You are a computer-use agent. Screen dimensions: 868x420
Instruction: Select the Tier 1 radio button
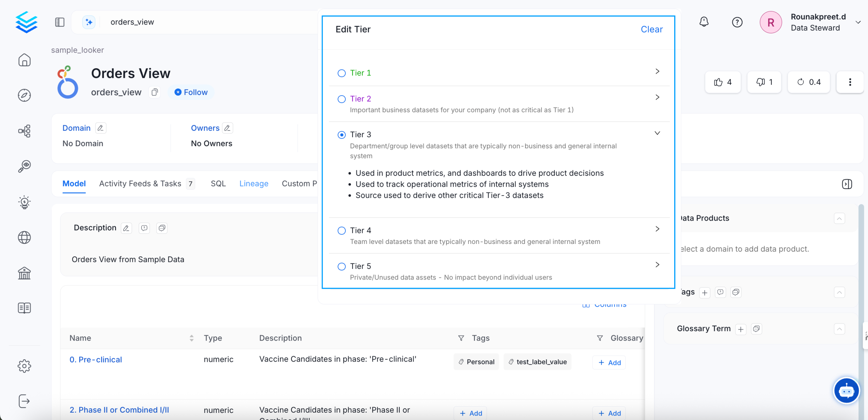click(341, 73)
